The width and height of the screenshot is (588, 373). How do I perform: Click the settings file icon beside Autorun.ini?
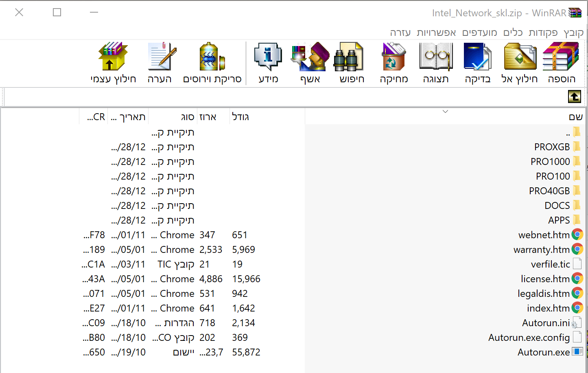click(577, 323)
